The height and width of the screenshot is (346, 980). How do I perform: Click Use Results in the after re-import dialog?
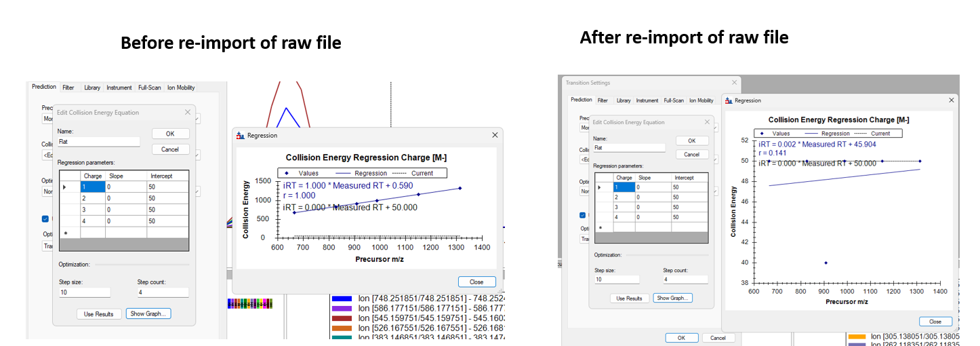click(629, 298)
